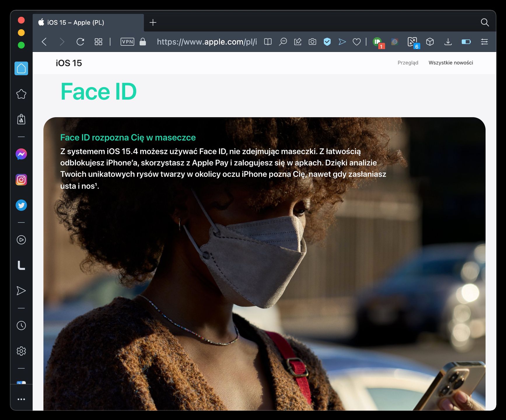This screenshot has height=420, width=506.
Task: Open Twitter from the sidebar
Action: pos(21,205)
